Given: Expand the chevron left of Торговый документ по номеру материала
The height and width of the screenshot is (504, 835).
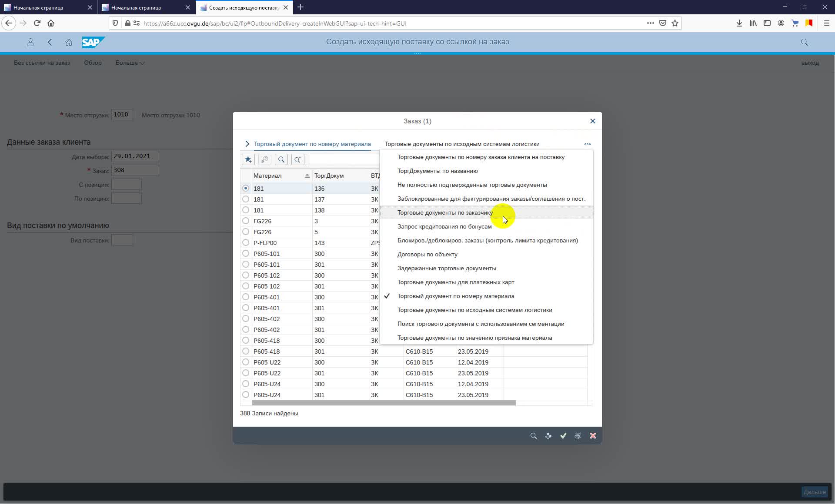Looking at the screenshot, I should (x=247, y=144).
